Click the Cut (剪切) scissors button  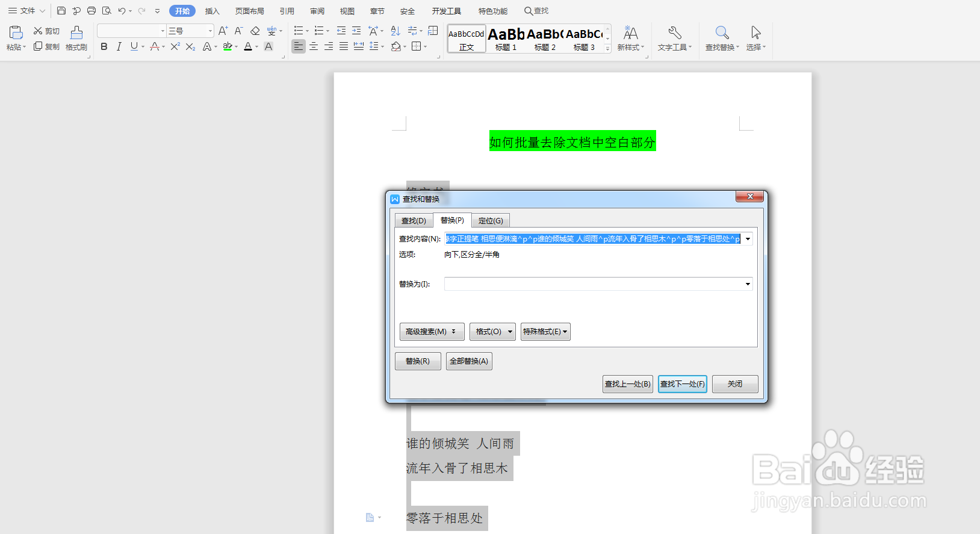46,31
